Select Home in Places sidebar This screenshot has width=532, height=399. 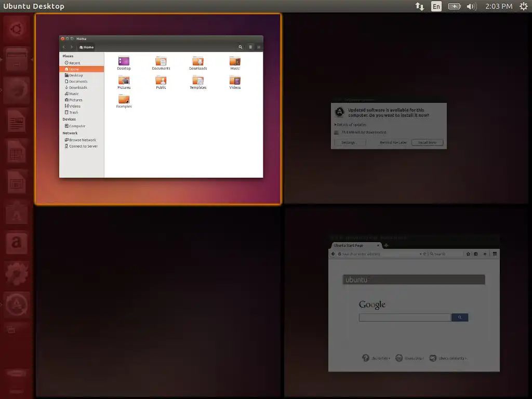pyautogui.click(x=82, y=69)
